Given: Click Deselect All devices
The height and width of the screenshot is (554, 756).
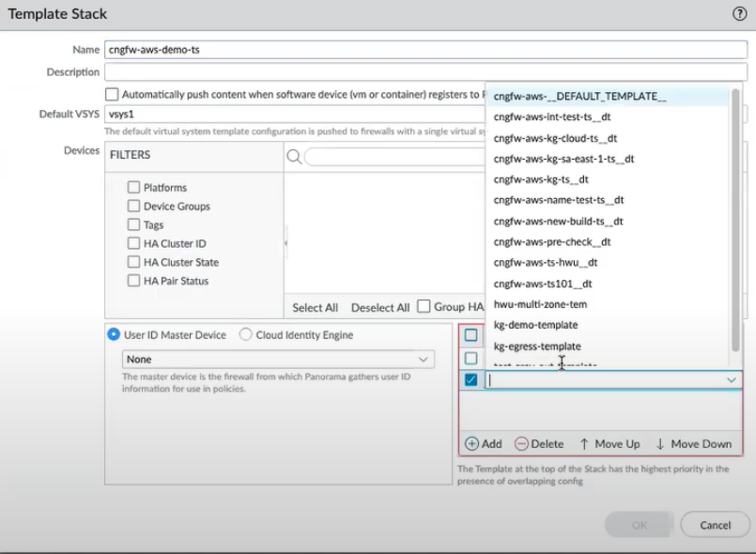Looking at the screenshot, I should click(x=380, y=308).
